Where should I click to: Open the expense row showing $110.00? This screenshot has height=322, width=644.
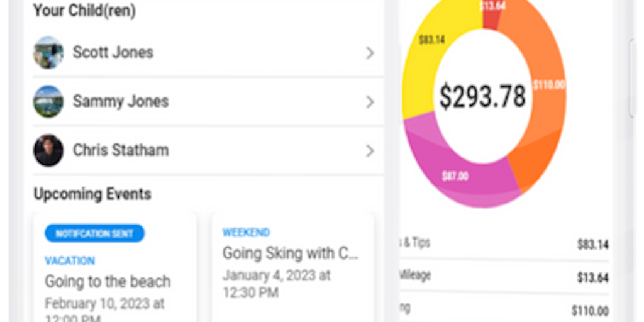pyautogui.click(x=503, y=309)
